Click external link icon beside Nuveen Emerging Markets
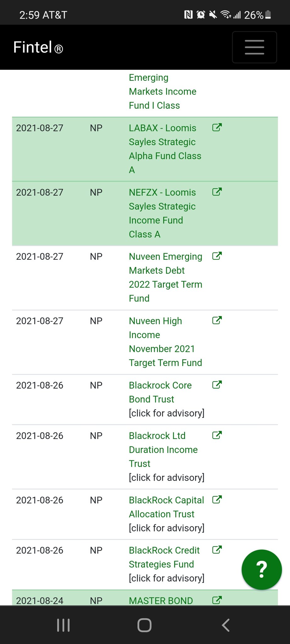290x644 pixels. [217, 256]
